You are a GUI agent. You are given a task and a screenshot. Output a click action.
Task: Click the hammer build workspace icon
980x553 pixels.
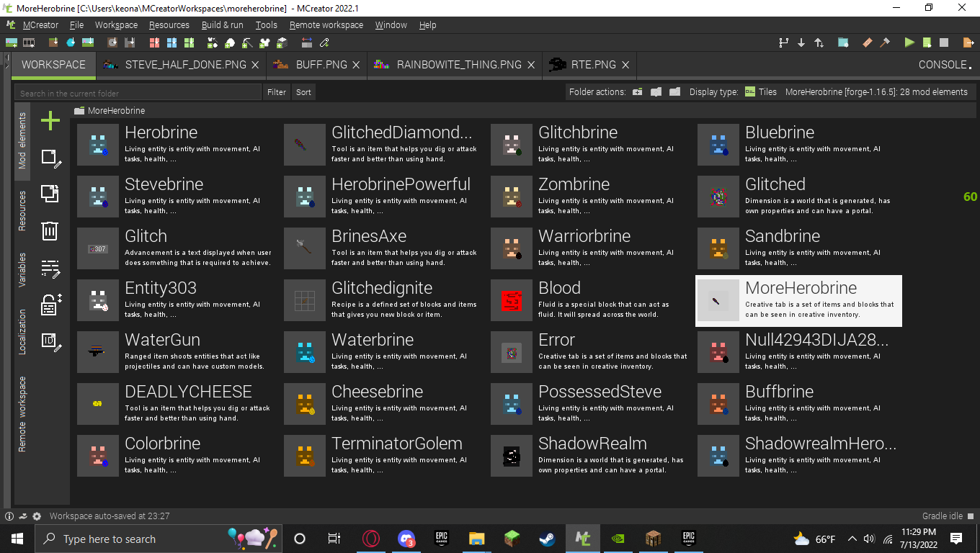click(x=885, y=42)
